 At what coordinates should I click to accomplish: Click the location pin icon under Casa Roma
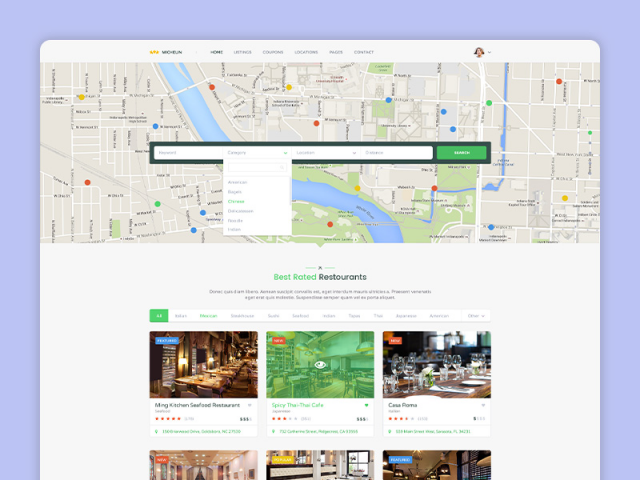pyautogui.click(x=390, y=431)
